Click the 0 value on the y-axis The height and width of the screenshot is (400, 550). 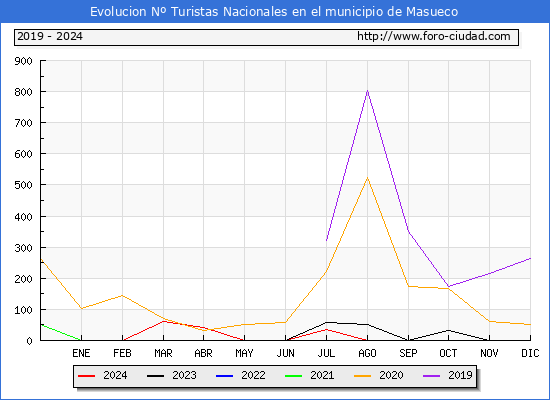coord(29,341)
